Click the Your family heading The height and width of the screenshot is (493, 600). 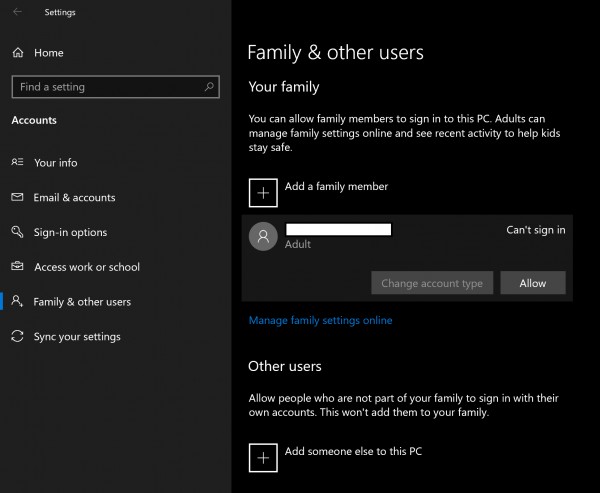pyautogui.click(x=284, y=87)
